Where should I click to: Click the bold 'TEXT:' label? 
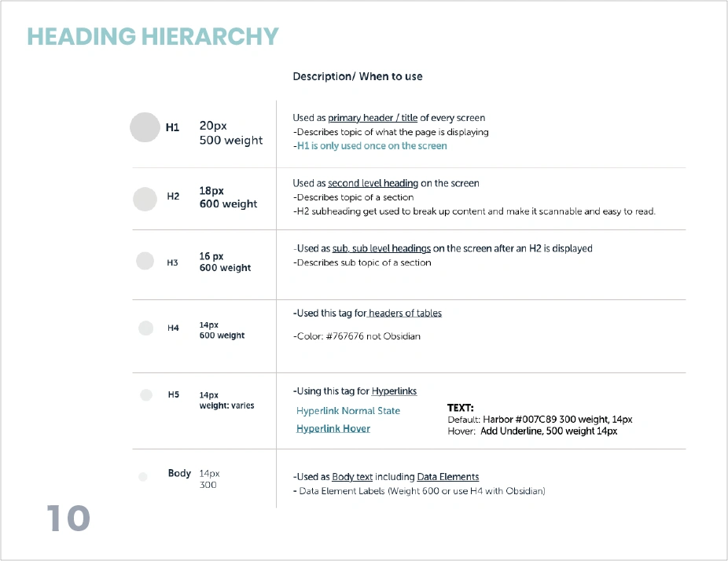coord(460,408)
